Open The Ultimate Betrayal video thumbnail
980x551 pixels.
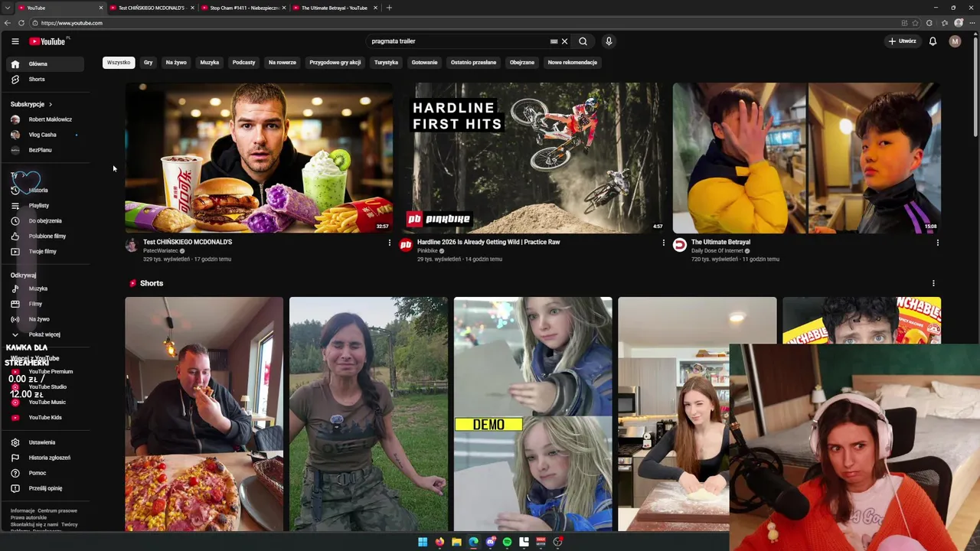tap(807, 158)
